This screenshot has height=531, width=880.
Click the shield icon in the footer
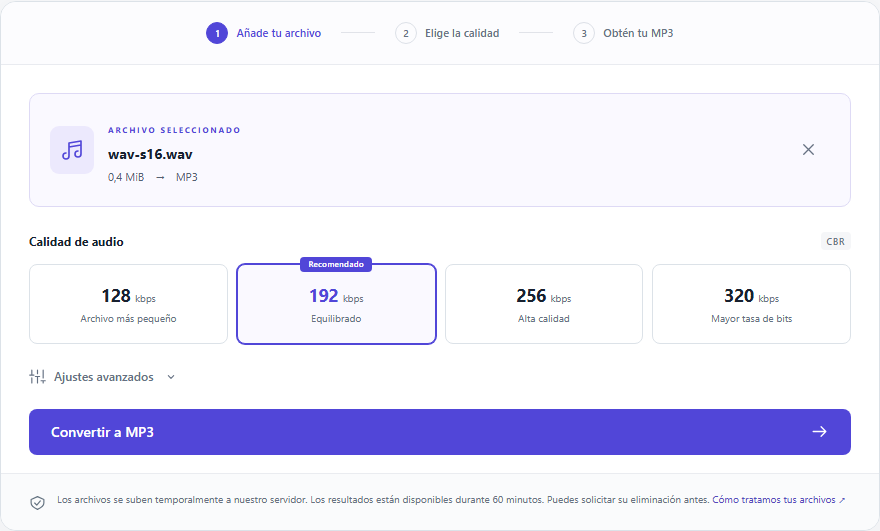37,502
